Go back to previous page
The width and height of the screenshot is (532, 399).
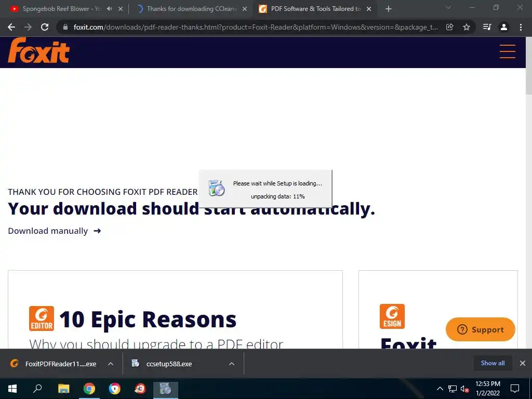tap(11, 27)
